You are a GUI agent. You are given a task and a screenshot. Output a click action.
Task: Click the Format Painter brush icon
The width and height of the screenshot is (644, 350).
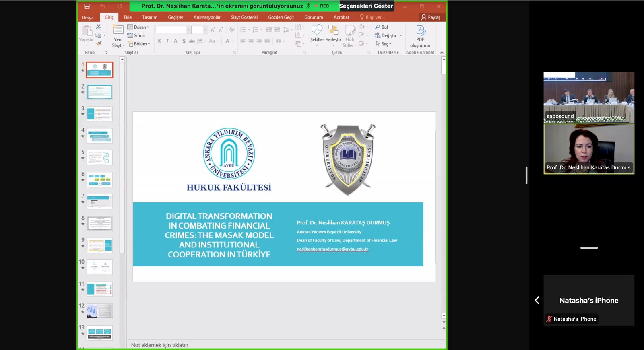[x=99, y=43]
